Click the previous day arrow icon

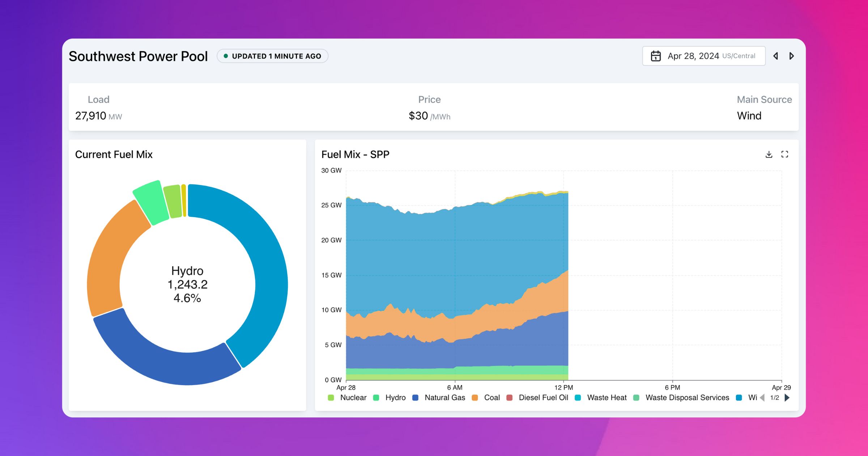(x=775, y=56)
